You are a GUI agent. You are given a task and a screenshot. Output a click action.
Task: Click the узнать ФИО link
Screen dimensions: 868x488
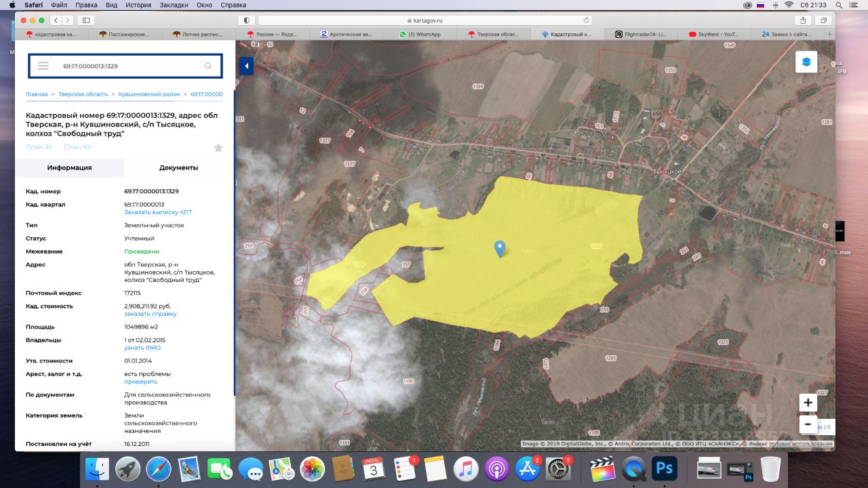142,348
